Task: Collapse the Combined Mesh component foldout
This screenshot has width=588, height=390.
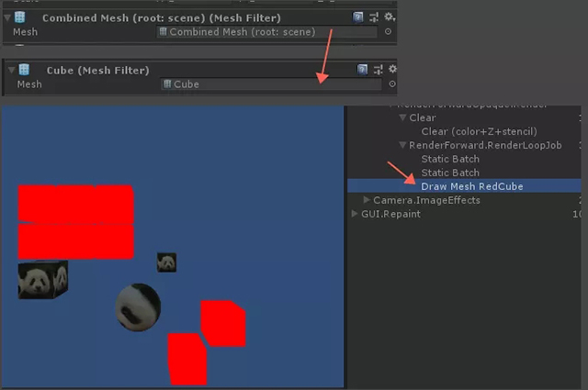Action: (x=7, y=17)
